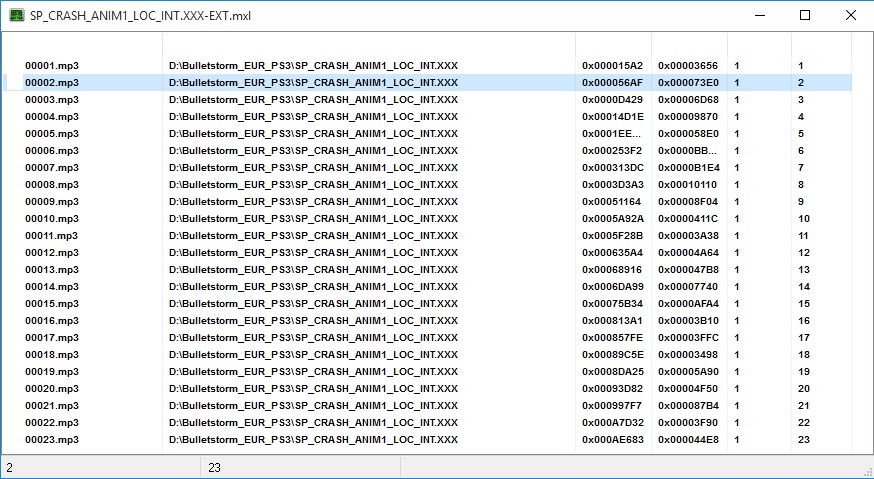Select file 00022.mp3
This screenshot has height=479, width=874.
[x=52, y=423]
